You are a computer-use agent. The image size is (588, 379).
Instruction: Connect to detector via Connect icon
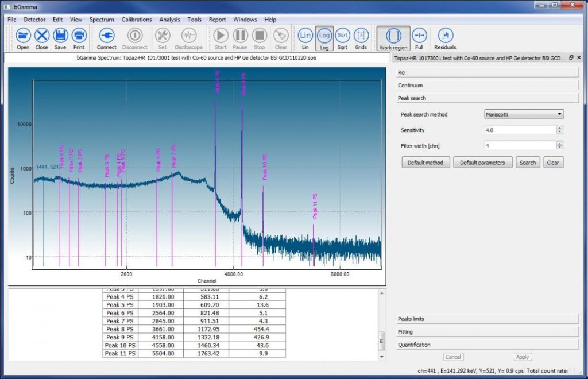pyautogui.click(x=106, y=36)
